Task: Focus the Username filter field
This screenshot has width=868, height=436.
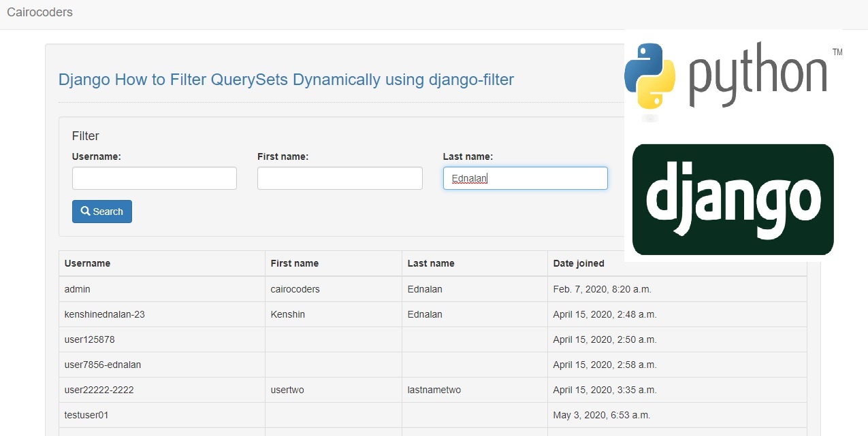Action: tap(155, 178)
